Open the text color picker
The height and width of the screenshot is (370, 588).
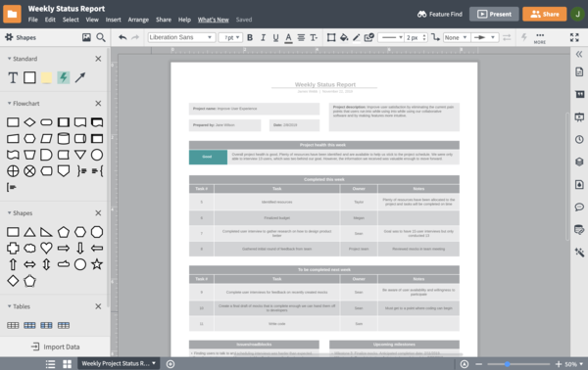pos(288,38)
